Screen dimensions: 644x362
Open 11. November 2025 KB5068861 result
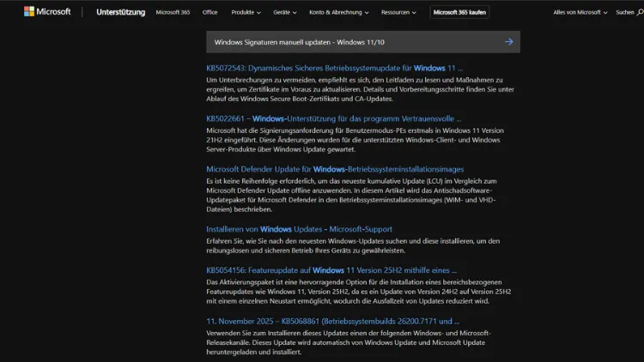coord(332,321)
